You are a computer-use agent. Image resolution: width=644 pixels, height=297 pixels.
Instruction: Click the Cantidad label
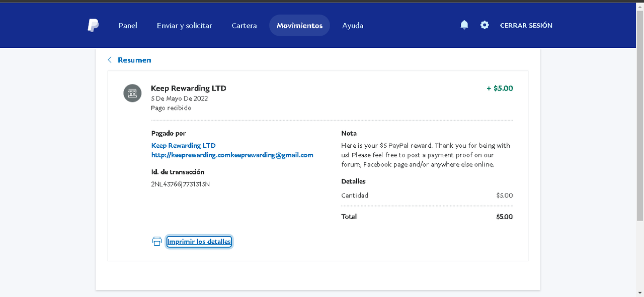[x=355, y=195]
